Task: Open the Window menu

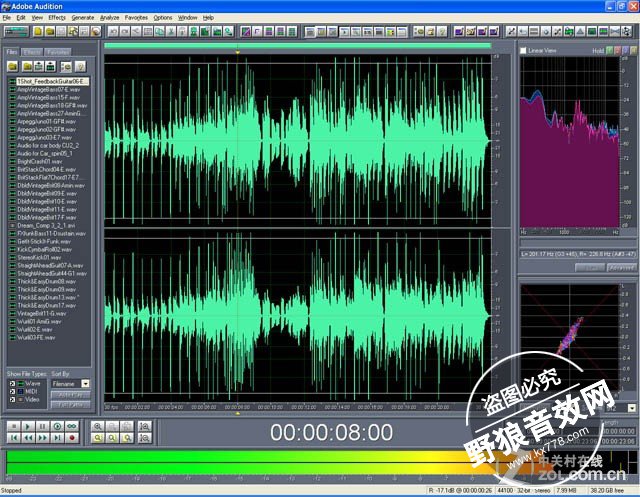Action: point(187,18)
